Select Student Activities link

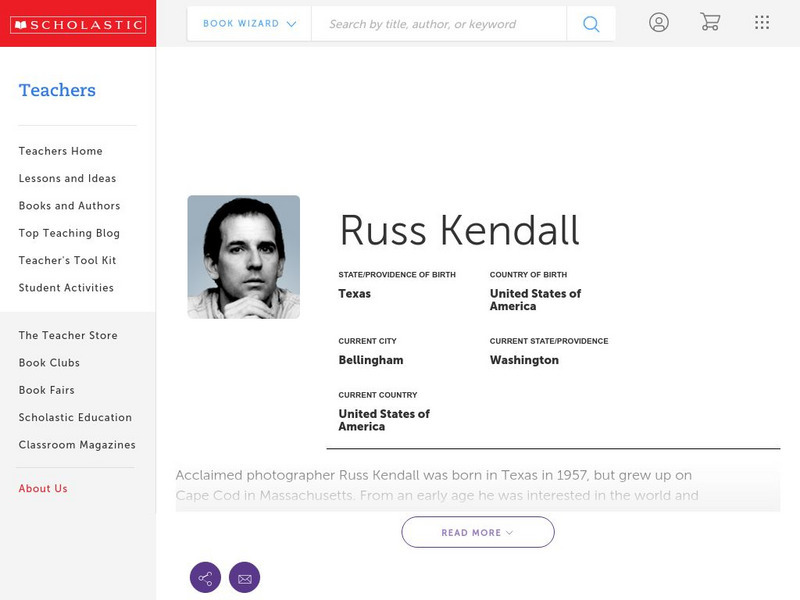[x=66, y=288]
